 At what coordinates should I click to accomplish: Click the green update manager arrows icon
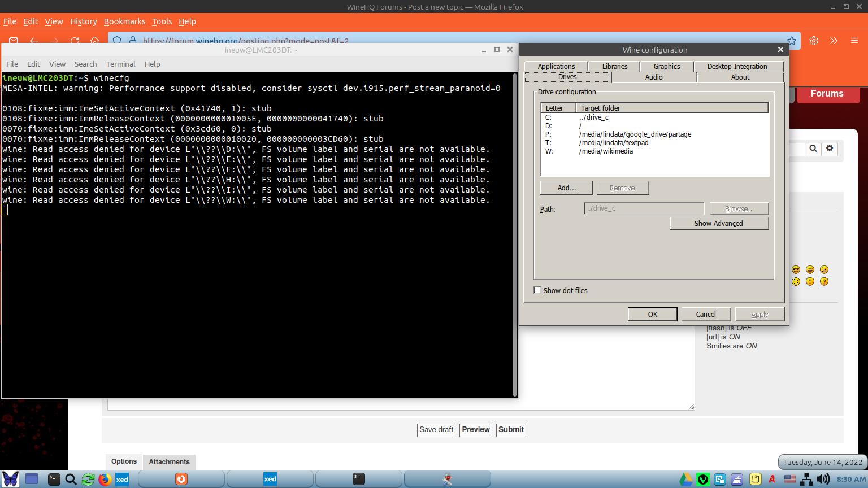pos(88,480)
